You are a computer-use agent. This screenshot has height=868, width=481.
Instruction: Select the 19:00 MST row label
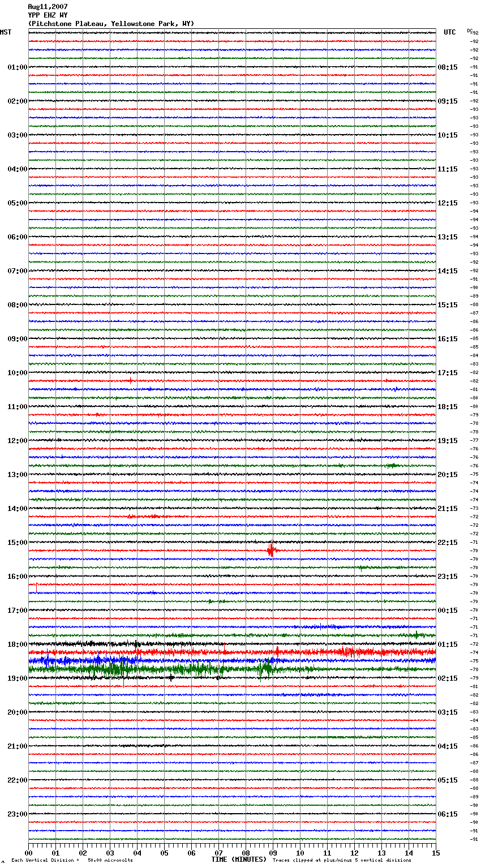[18, 678]
